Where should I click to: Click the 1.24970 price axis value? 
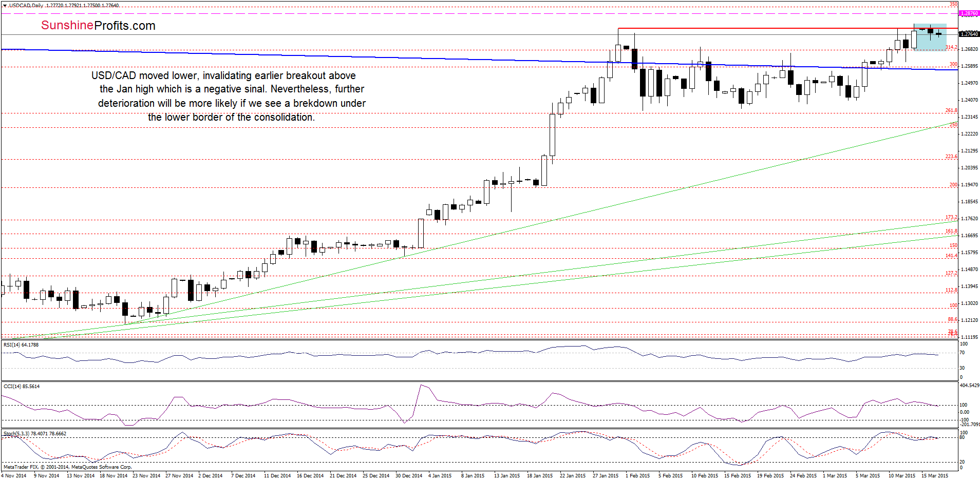(969, 83)
